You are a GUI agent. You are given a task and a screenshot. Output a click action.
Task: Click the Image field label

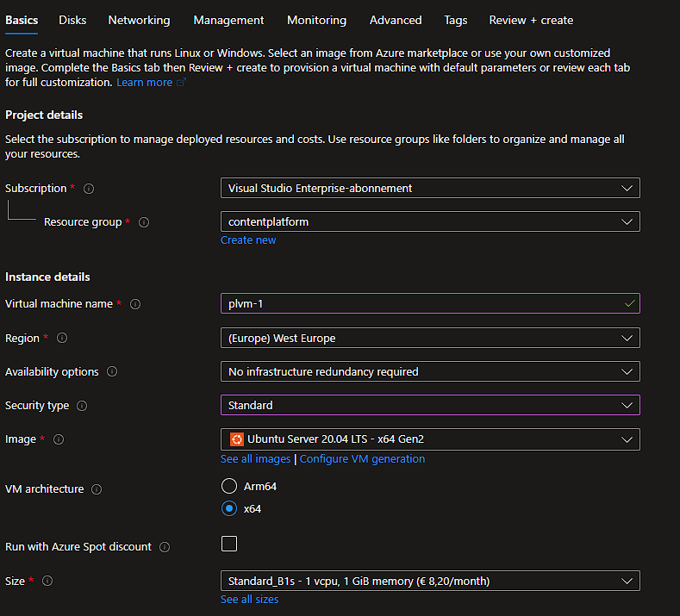point(21,439)
